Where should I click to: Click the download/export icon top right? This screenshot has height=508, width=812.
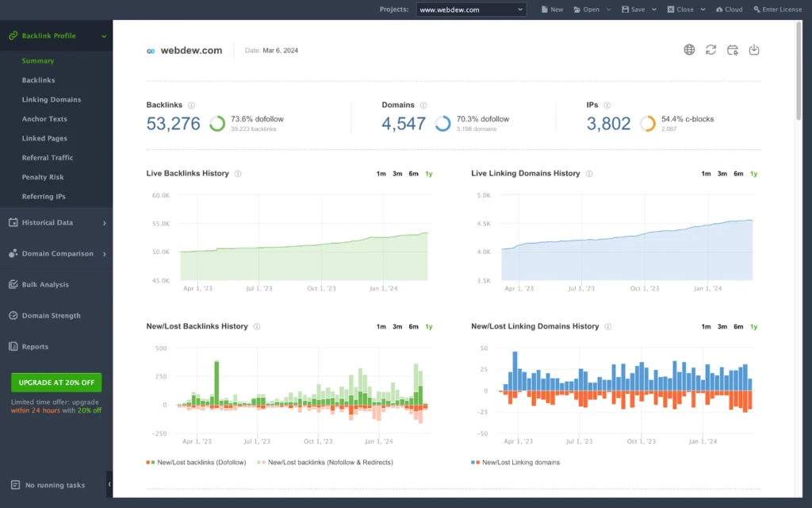(753, 49)
